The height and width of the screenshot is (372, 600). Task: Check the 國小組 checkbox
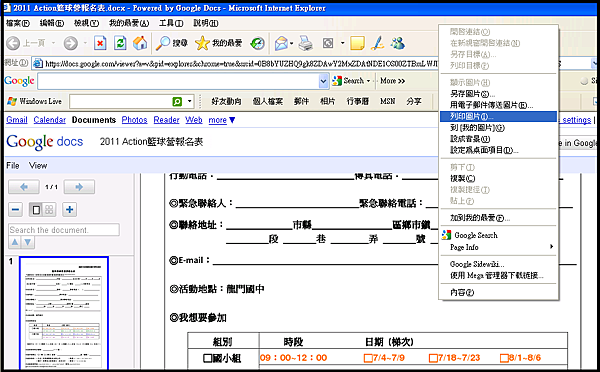point(207,358)
